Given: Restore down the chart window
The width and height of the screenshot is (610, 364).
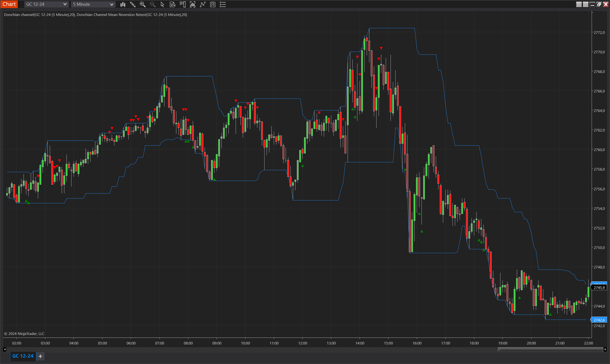Looking at the screenshot, I should pyautogui.click(x=599, y=4).
